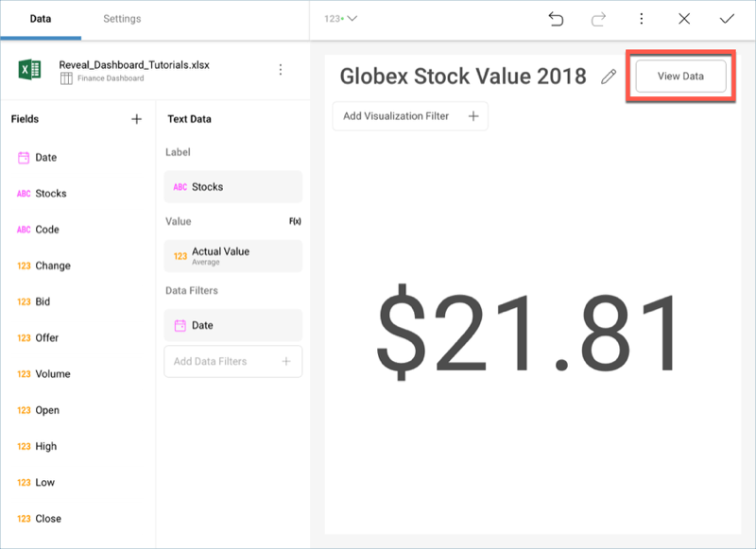Open the three-dot toolbar overflow menu

pyautogui.click(x=642, y=19)
